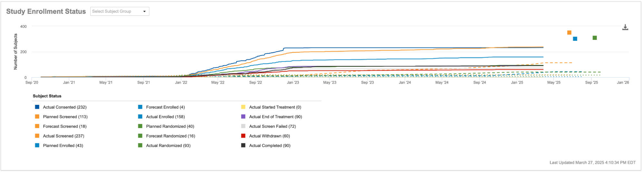Click the dropdown arrow beside Select Subject Group
Image resolution: width=644 pixels, height=173 pixels.
(144, 12)
